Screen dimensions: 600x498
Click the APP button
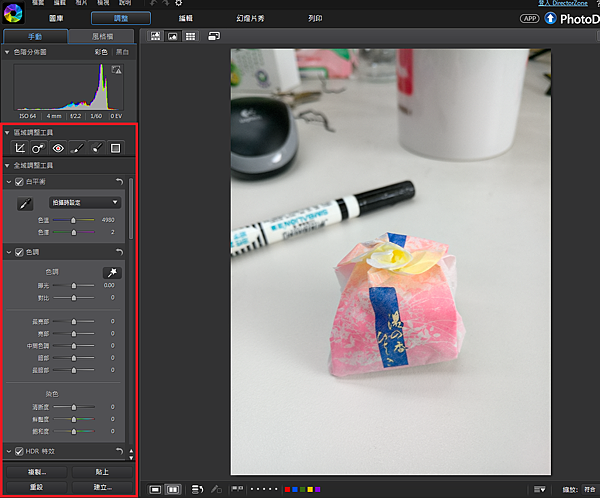[x=529, y=18]
